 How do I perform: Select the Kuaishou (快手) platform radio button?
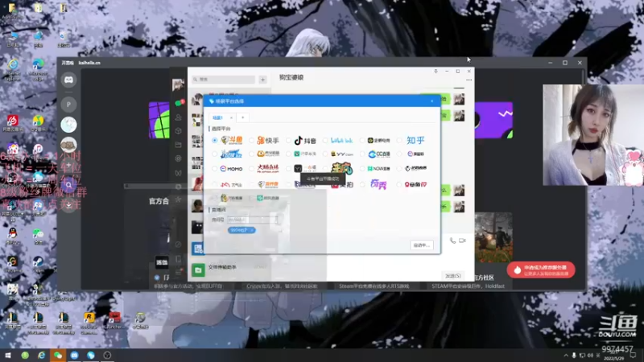(251, 140)
